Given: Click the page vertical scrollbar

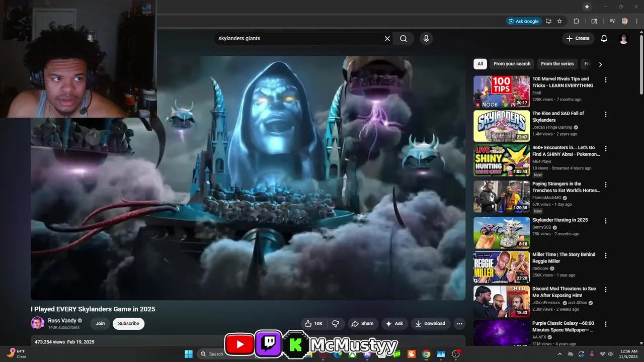Looking at the screenshot, I should pyautogui.click(x=641, y=65).
